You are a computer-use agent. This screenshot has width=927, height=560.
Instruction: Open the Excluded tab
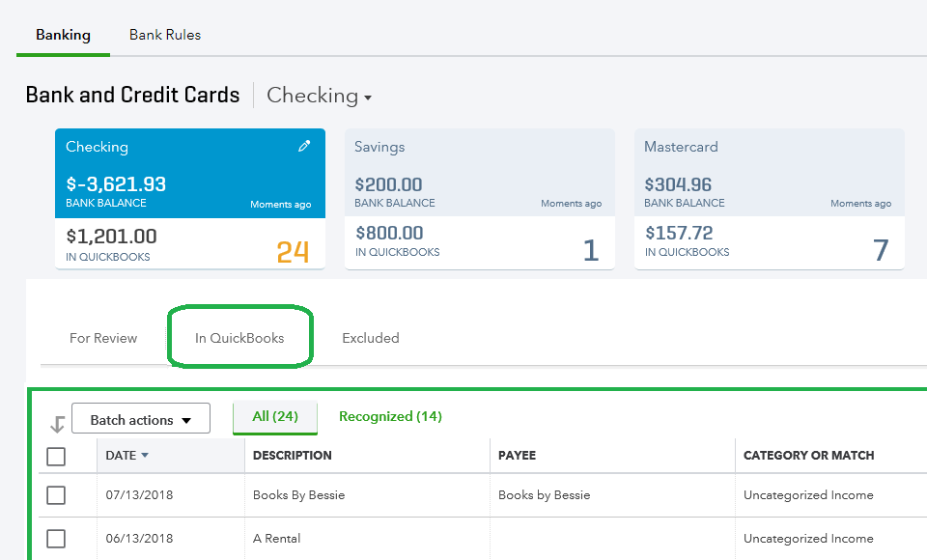(x=371, y=338)
